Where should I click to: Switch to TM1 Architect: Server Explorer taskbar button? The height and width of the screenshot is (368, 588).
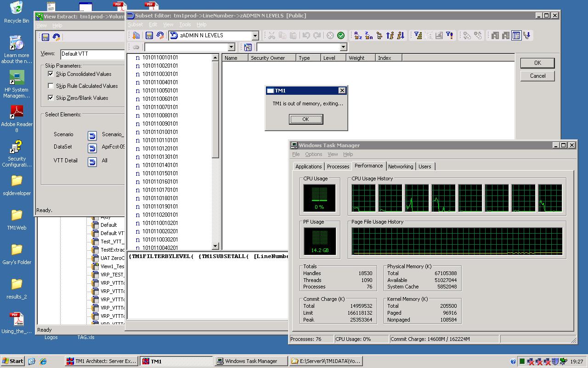[102, 361]
